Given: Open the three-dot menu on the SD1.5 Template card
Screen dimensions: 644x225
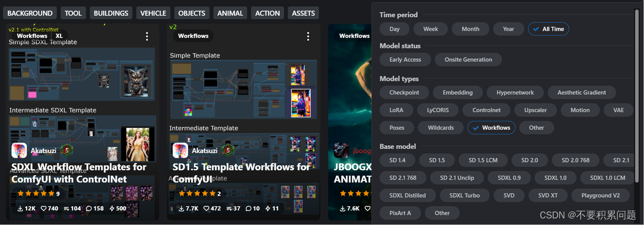Looking at the screenshot, I should (308, 36).
